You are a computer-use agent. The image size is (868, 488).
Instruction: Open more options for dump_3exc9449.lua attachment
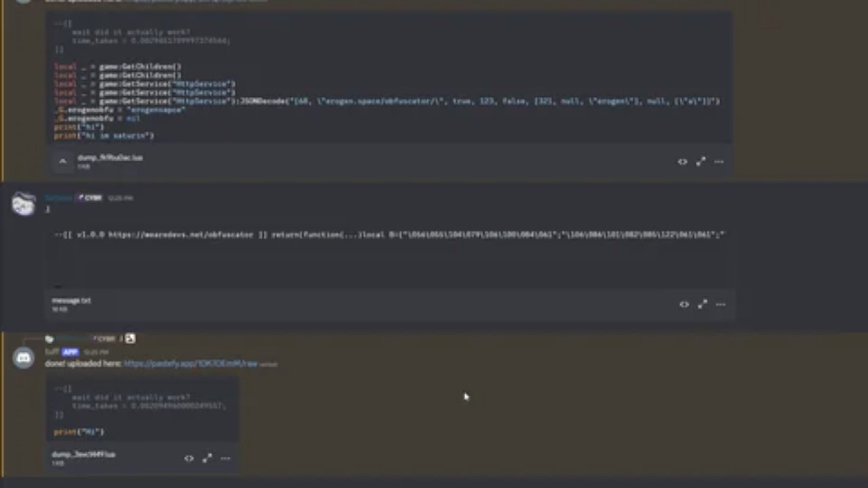click(x=224, y=457)
